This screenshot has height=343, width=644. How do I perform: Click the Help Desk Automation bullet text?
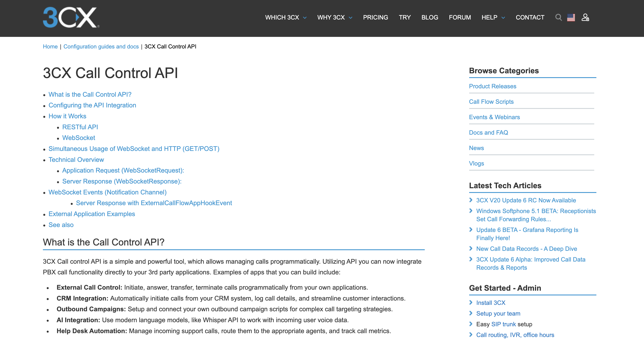pyautogui.click(x=224, y=331)
